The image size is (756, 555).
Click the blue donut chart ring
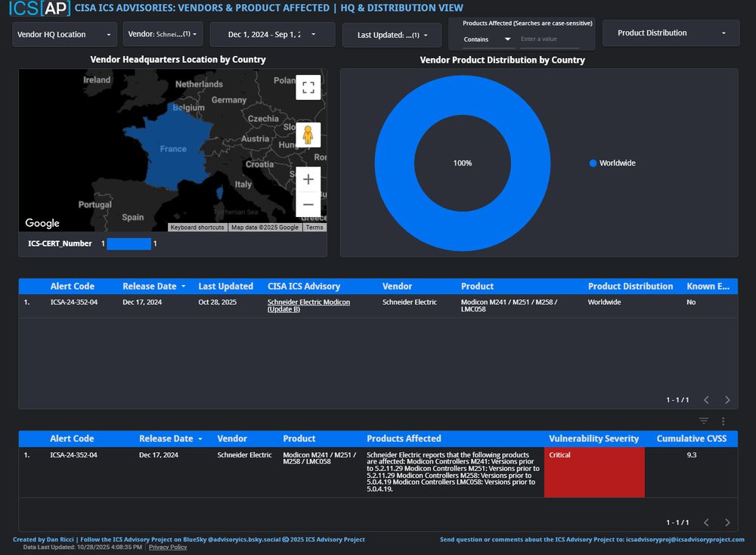[395, 163]
